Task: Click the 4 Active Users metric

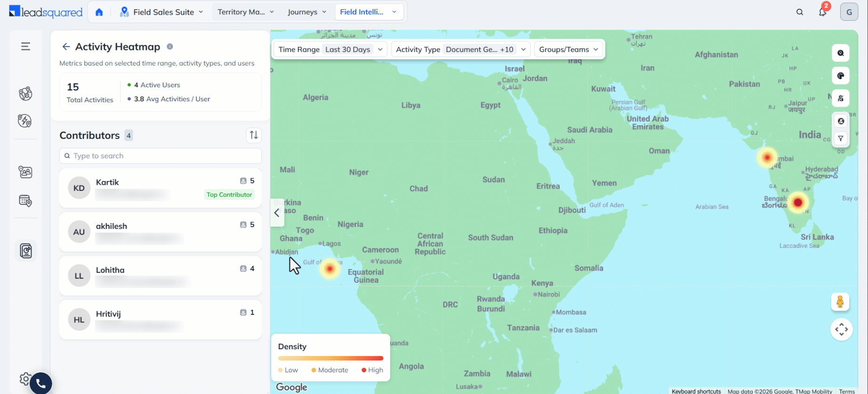Action: click(x=154, y=85)
